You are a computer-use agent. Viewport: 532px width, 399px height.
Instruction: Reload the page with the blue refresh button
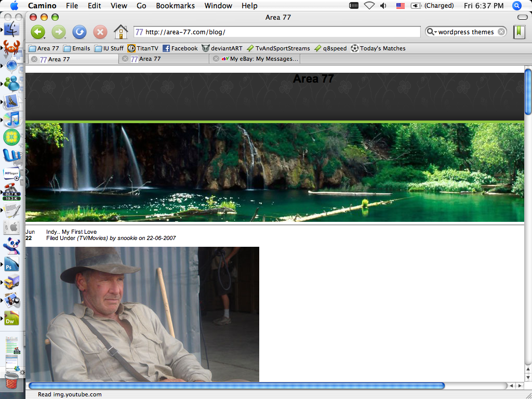pyautogui.click(x=79, y=32)
